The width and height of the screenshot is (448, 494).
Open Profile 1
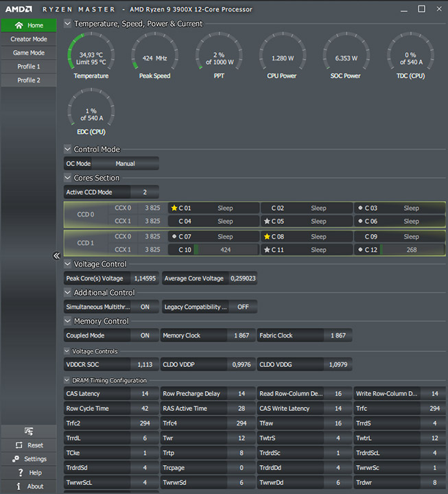29,67
